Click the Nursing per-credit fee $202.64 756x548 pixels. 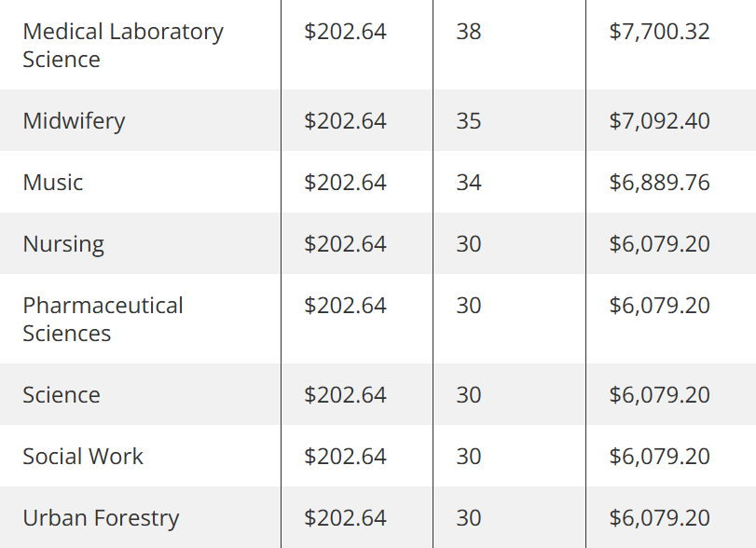point(345,244)
